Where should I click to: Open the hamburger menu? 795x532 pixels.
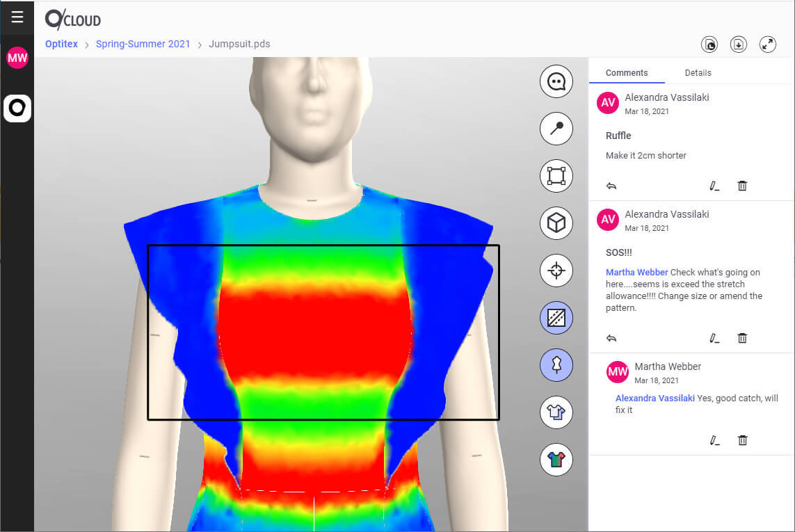tap(17, 17)
